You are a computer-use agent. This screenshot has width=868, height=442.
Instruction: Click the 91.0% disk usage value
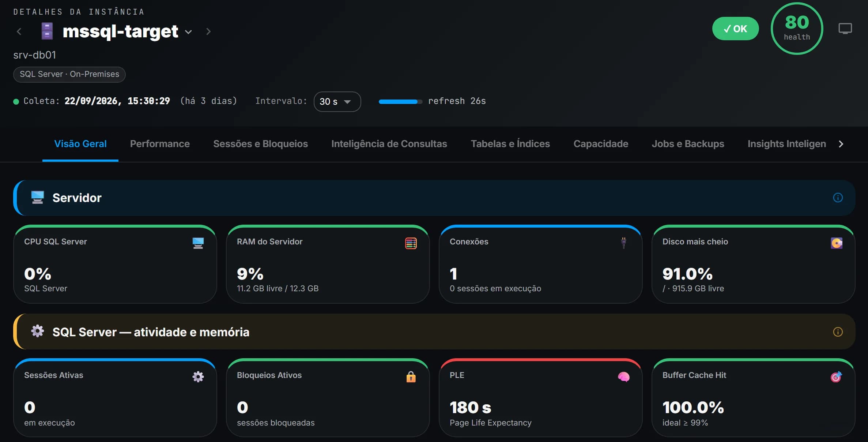(687, 274)
